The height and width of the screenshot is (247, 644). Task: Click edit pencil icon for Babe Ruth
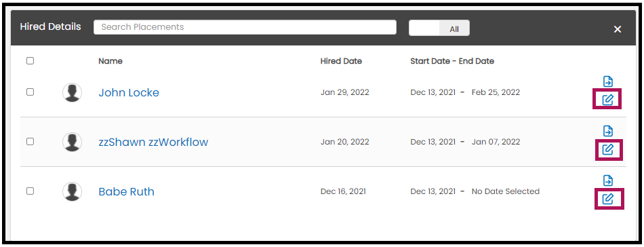(607, 199)
